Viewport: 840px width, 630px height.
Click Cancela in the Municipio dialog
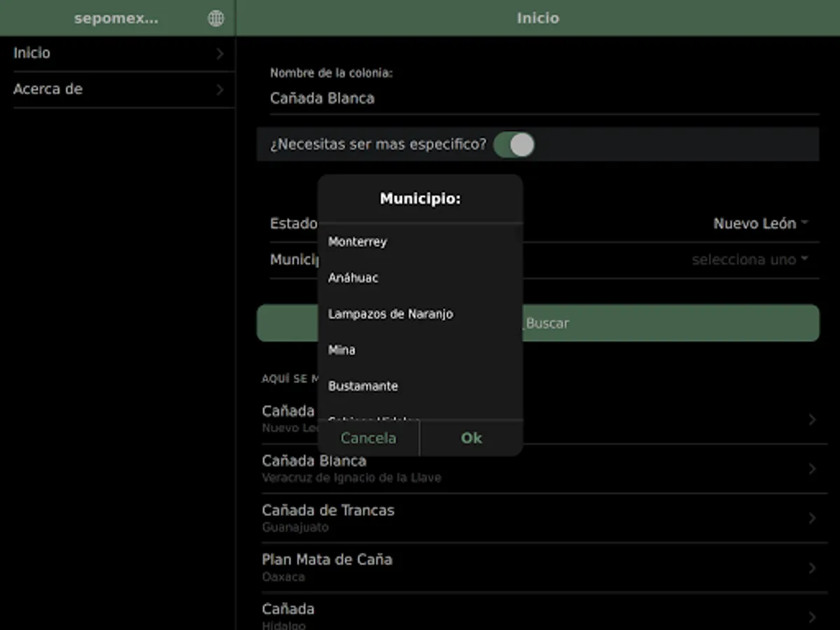[x=369, y=438]
